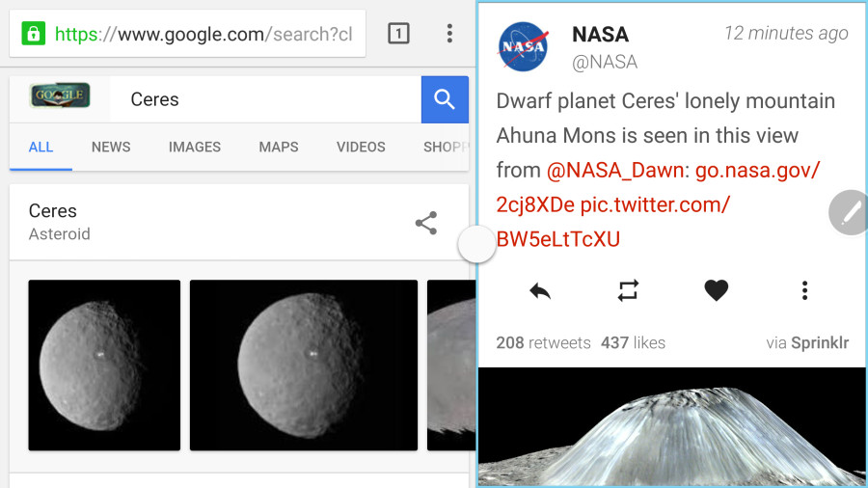Select the MAPS search tab
This screenshot has width=868, height=488.
(x=279, y=147)
